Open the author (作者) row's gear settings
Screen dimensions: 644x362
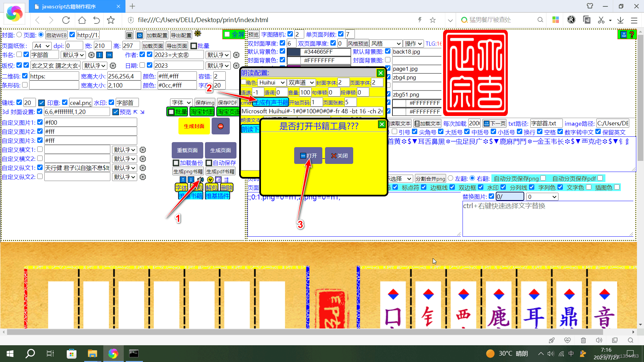236,55
